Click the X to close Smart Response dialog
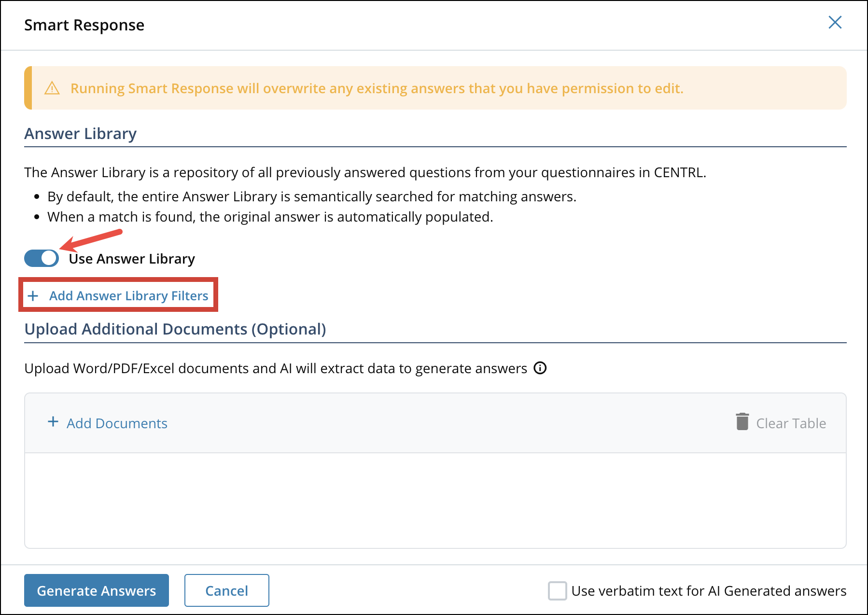868x615 pixels. point(835,22)
